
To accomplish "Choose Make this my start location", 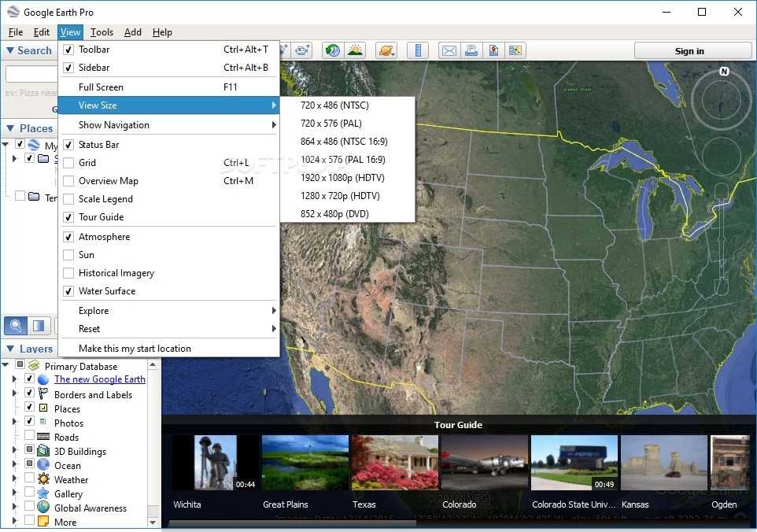I will point(168,349).
